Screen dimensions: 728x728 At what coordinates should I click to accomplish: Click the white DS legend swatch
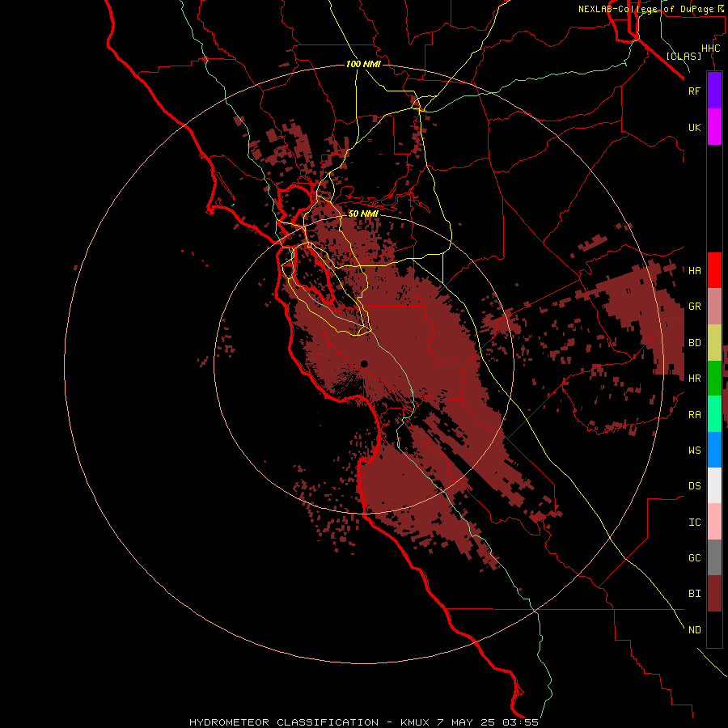click(x=714, y=485)
